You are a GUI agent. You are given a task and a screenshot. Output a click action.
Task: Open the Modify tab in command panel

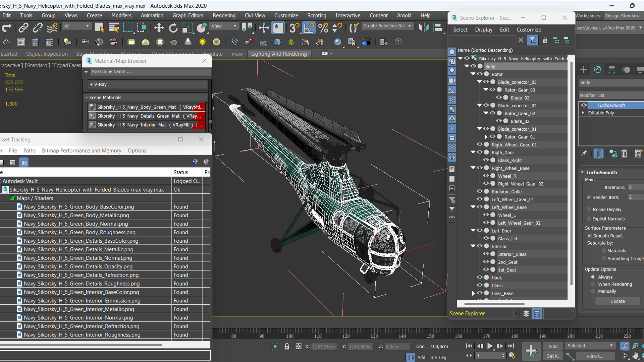(598, 70)
